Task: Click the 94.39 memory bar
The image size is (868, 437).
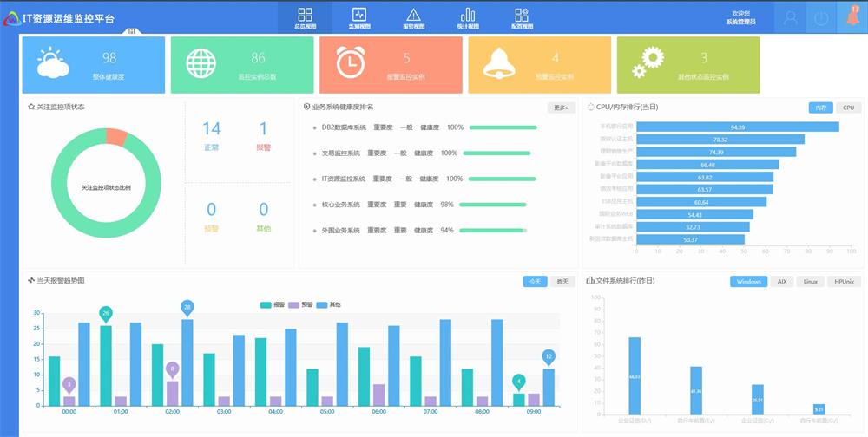Action: 737,127
